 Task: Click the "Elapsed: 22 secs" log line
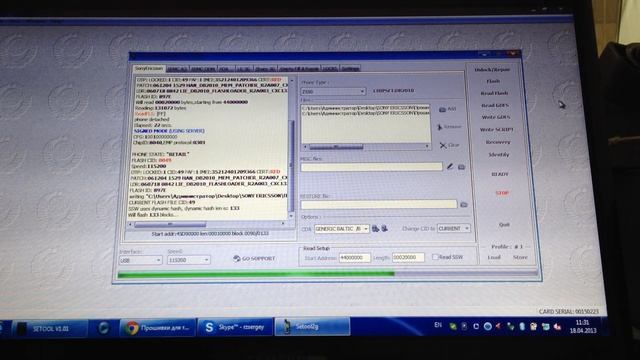tap(152, 125)
